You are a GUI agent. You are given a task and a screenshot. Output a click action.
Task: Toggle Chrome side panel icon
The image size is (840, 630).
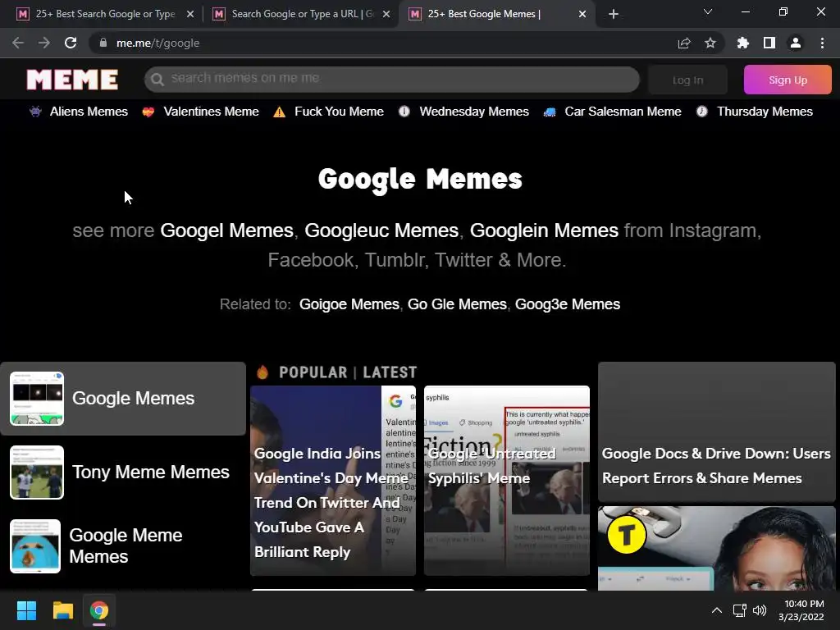[769, 43]
